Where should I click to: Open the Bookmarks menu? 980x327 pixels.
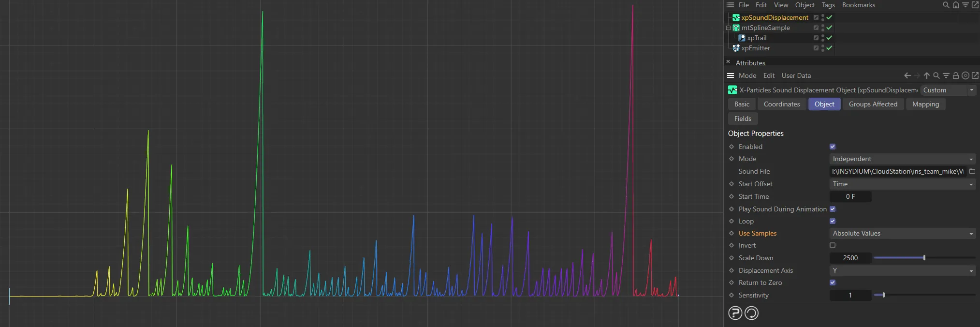(859, 5)
